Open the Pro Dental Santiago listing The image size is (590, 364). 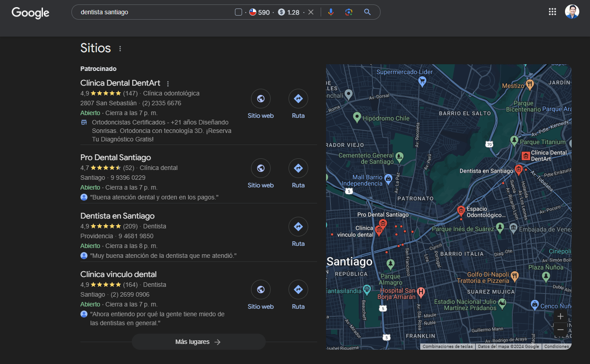[x=116, y=157]
